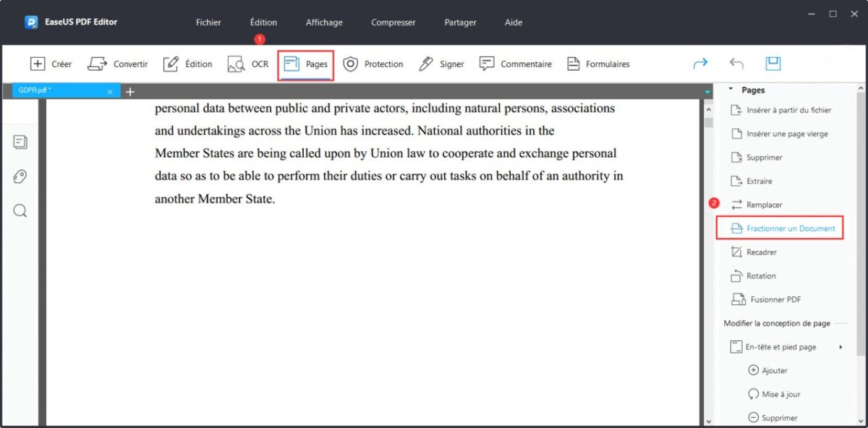Click Supprimer under En-tête et pied page
Screen dimensions: 868x428
click(x=773, y=418)
